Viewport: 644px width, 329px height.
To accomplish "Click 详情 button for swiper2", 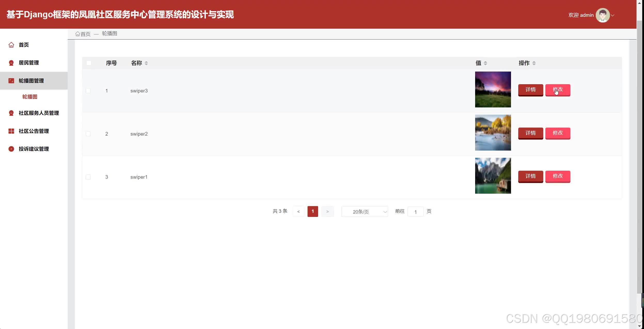I will pyautogui.click(x=530, y=133).
